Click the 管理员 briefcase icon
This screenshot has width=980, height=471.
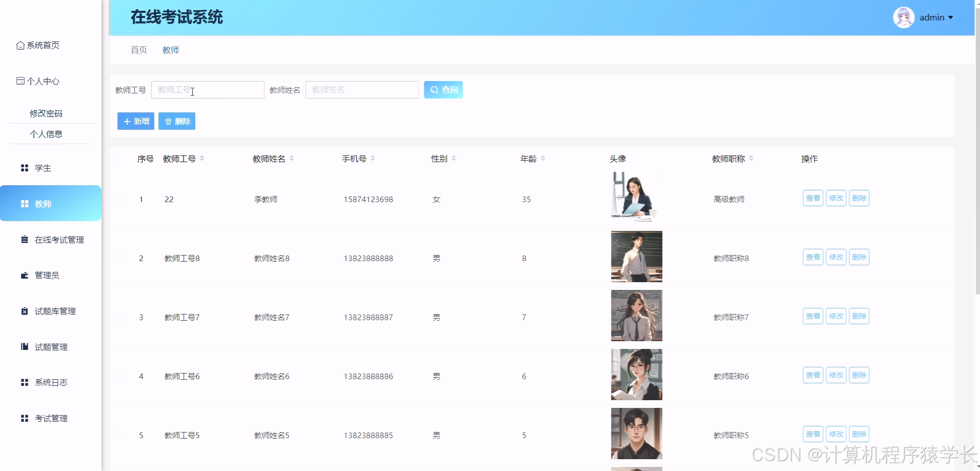24,275
